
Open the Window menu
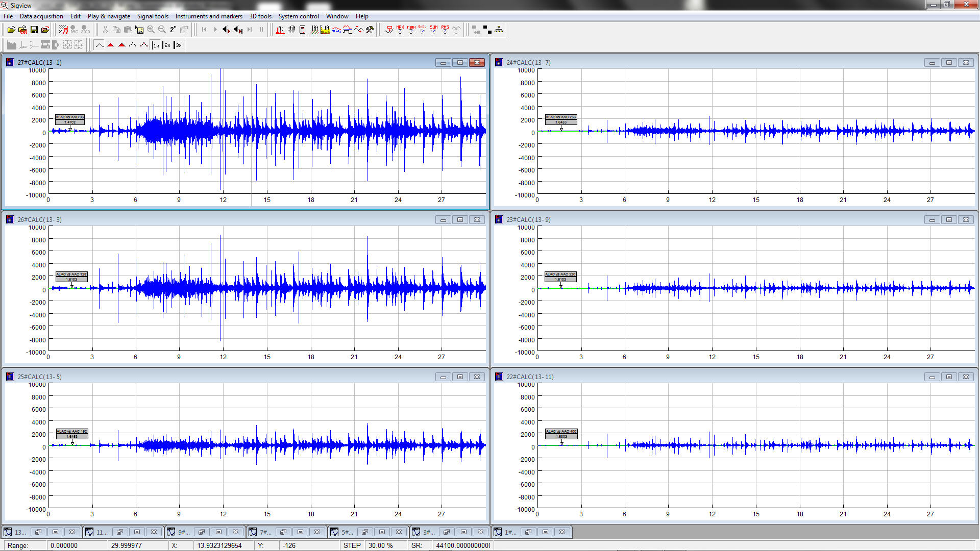(x=337, y=16)
